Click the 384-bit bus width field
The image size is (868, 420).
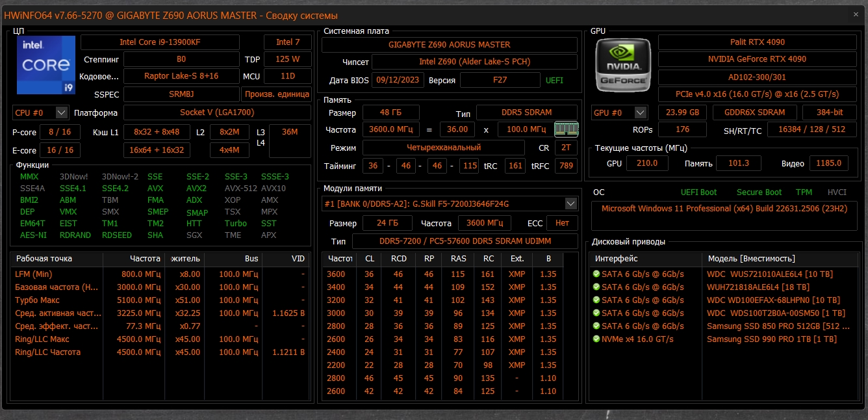(830, 112)
